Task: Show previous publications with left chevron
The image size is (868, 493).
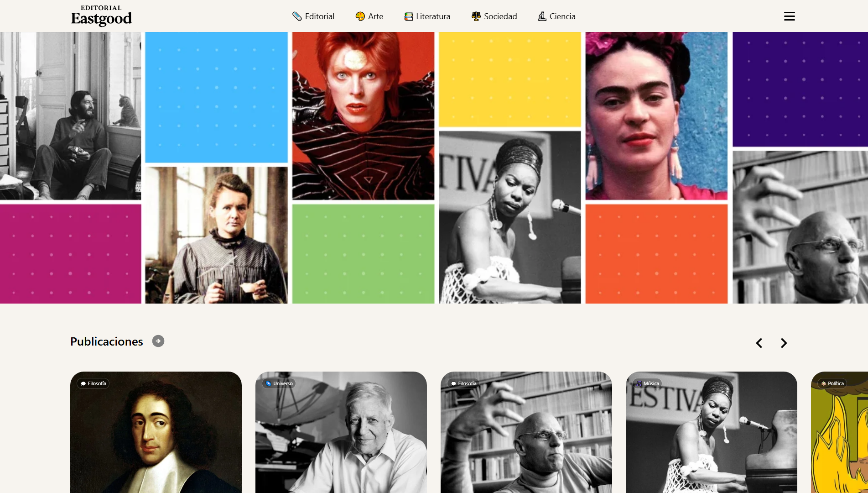Action: (x=759, y=343)
